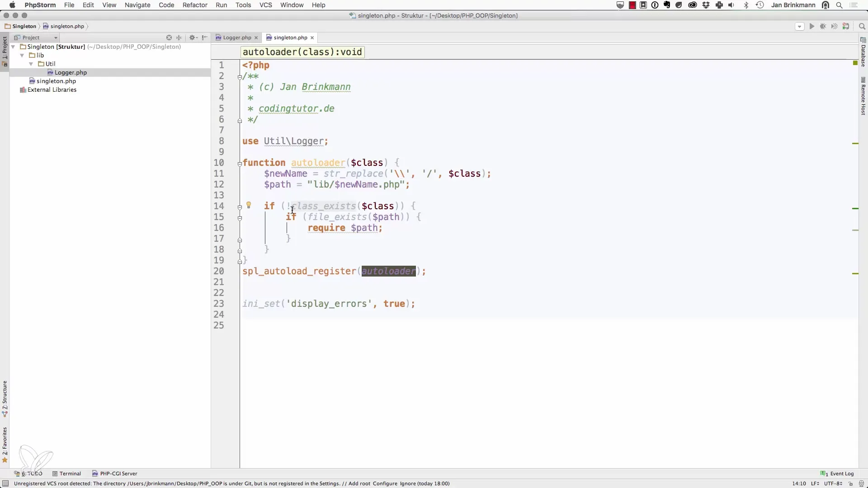The height and width of the screenshot is (488, 868).
Task: Click the inspection status indicator atop the right gutter
Action: click(x=855, y=63)
